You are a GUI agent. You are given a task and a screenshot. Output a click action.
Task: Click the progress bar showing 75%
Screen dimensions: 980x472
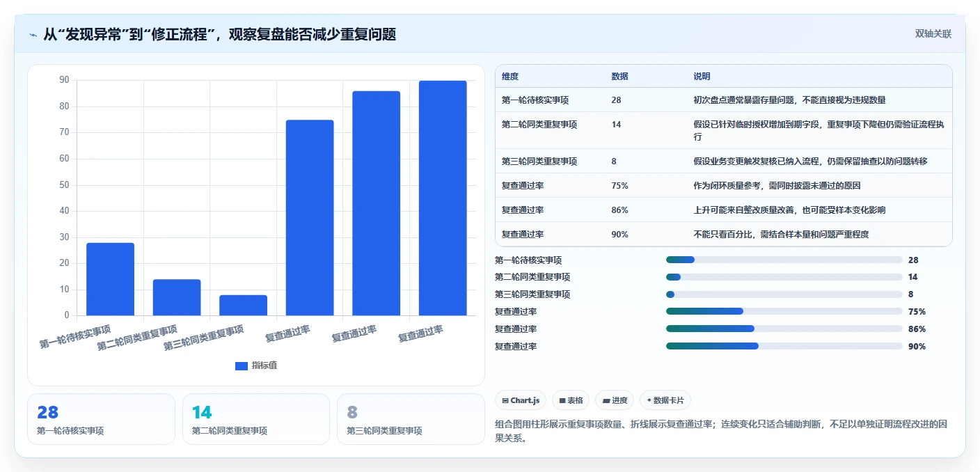(784, 311)
